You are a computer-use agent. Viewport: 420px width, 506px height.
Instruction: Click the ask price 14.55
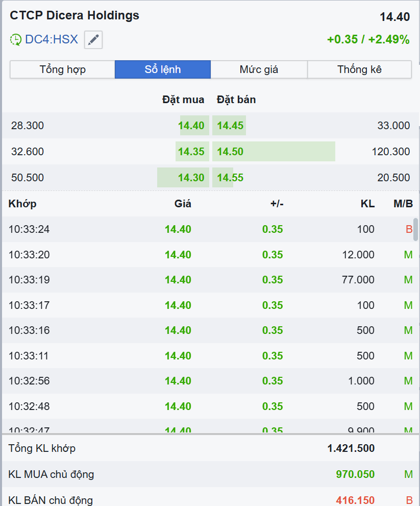(230, 178)
